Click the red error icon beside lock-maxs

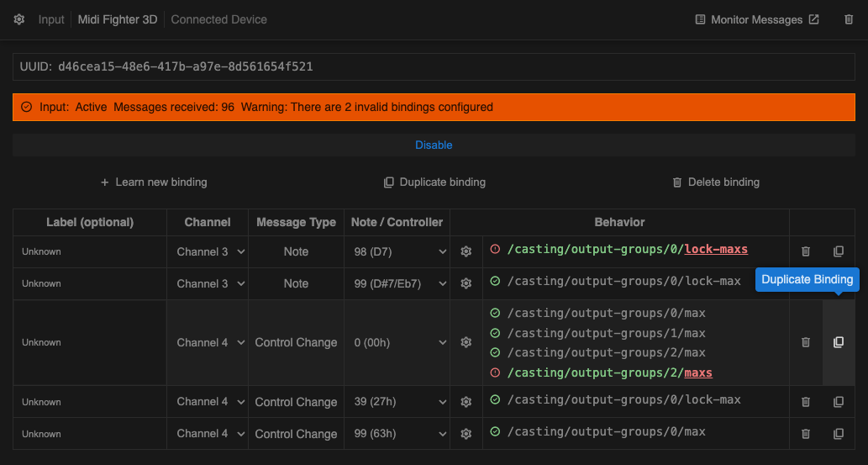495,250
